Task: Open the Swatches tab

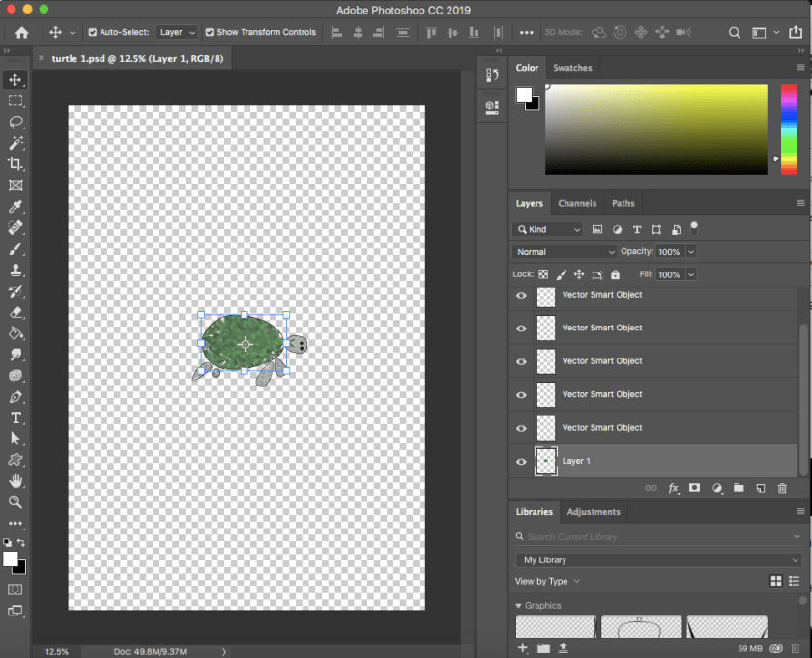Action: coord(572,68)
